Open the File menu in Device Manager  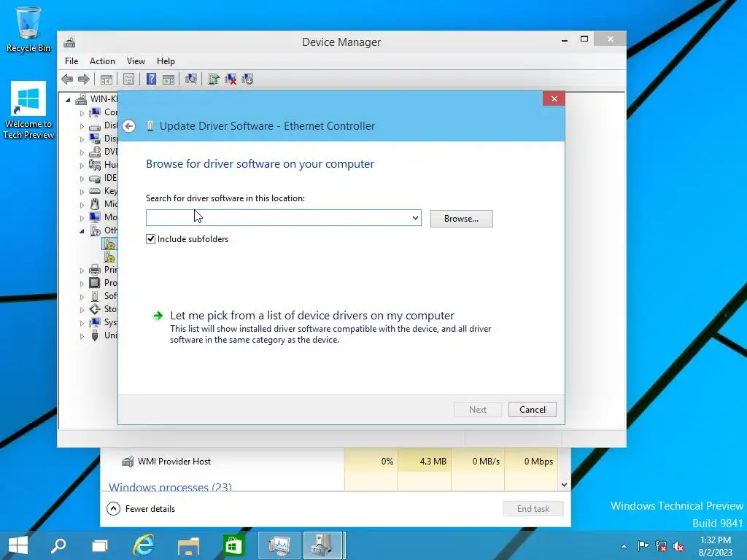[x=71, y=61]
